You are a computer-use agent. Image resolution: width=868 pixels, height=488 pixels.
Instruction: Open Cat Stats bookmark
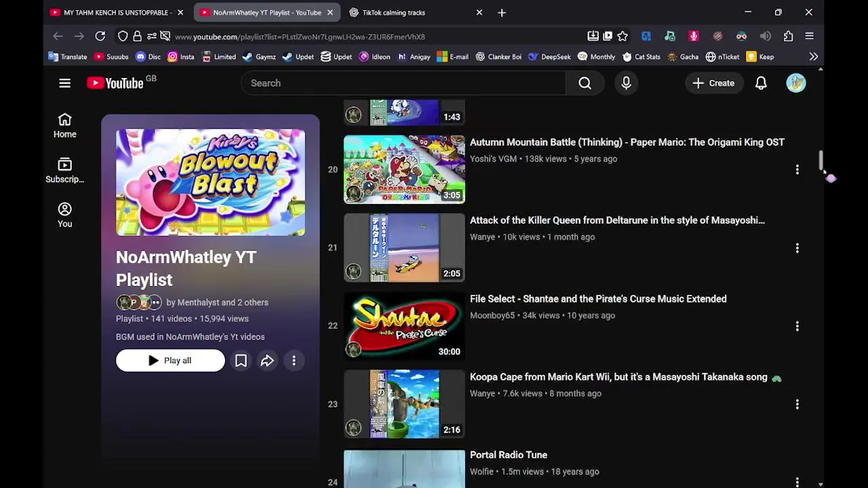click(641, 57)
